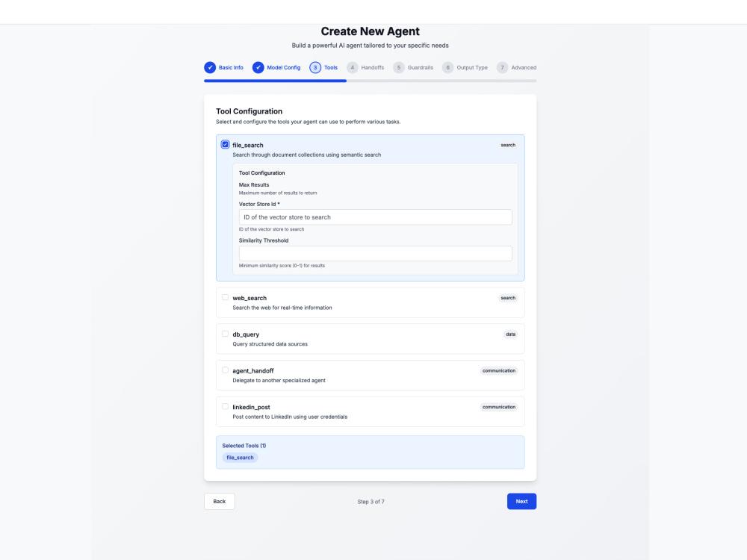Focus the Similarity Threshold input field
Screen dimensions: 747x560
[x=376, y=253]
